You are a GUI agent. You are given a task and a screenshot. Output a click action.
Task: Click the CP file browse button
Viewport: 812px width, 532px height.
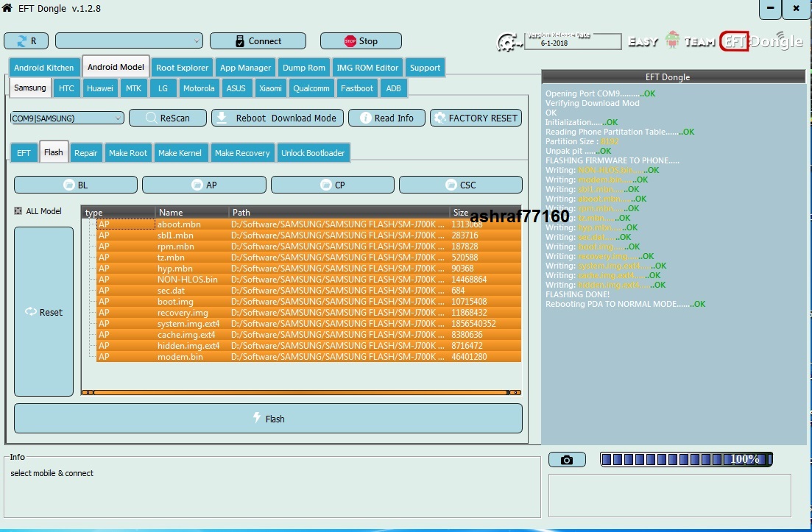coord(333,185)
